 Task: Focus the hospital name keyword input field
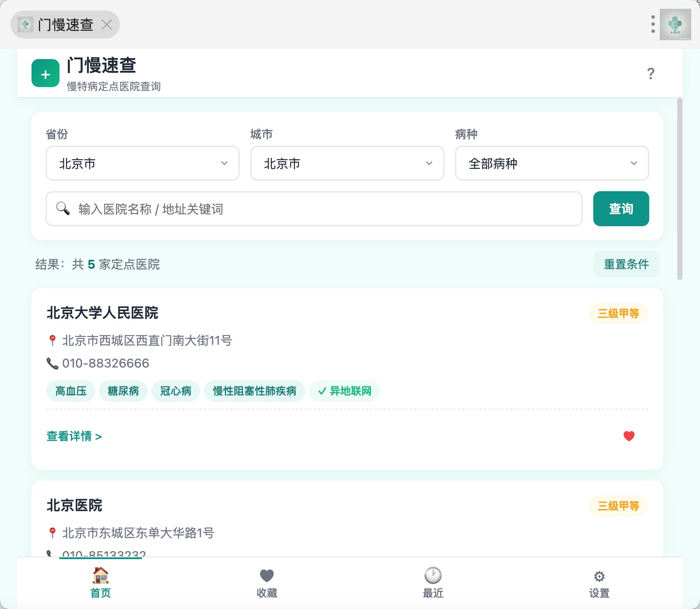[x=314, y=209]
